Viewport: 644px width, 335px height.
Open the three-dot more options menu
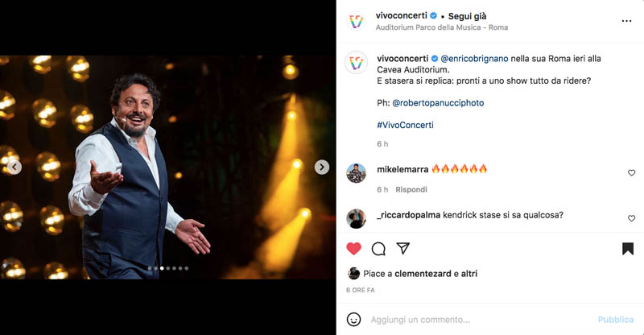click(x=626, y=21)
